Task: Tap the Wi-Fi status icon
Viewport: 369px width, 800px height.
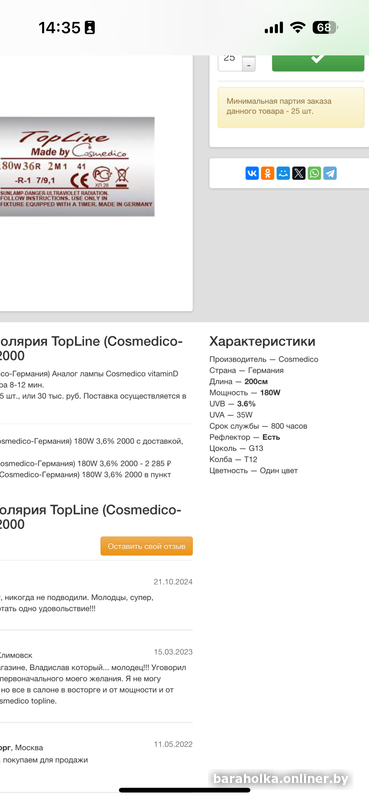Action: point(298,28)
